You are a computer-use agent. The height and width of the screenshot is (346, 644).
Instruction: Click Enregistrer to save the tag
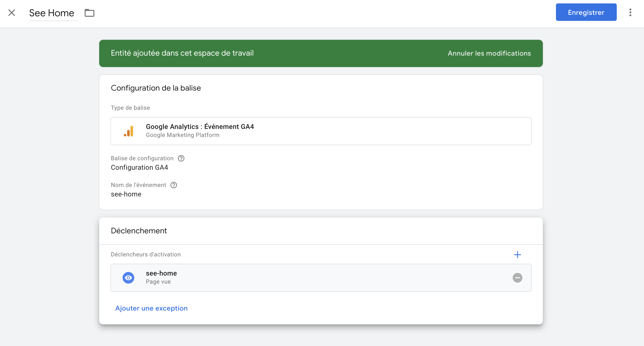[586, 12]
